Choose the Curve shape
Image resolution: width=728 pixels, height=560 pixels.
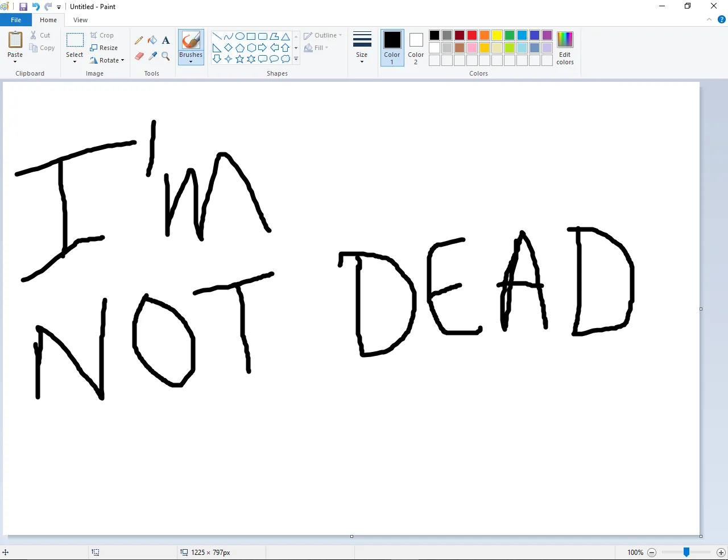pos(229,36)
